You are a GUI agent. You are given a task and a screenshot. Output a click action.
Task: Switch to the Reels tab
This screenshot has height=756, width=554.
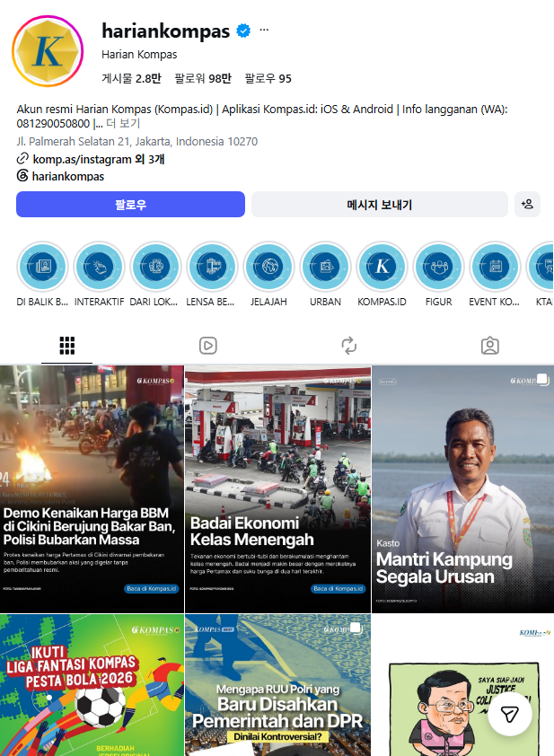click(207, 346)
